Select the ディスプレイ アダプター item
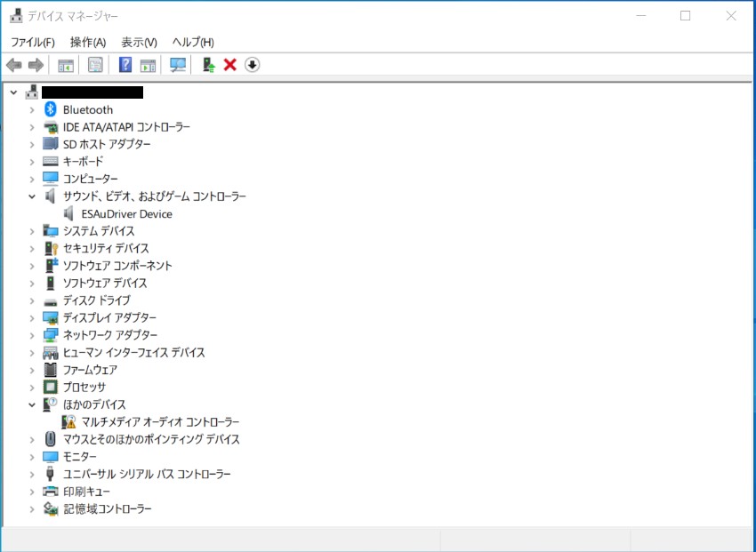The image size is (756, 552). click(109, 318)
